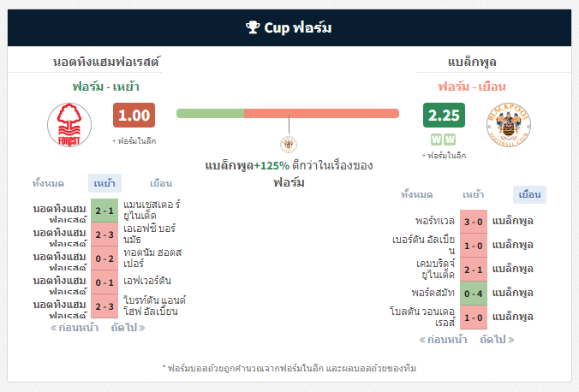Select ทั้งหมด tab under Blackpool
This screenshot has width=579, height=392.
417,194
